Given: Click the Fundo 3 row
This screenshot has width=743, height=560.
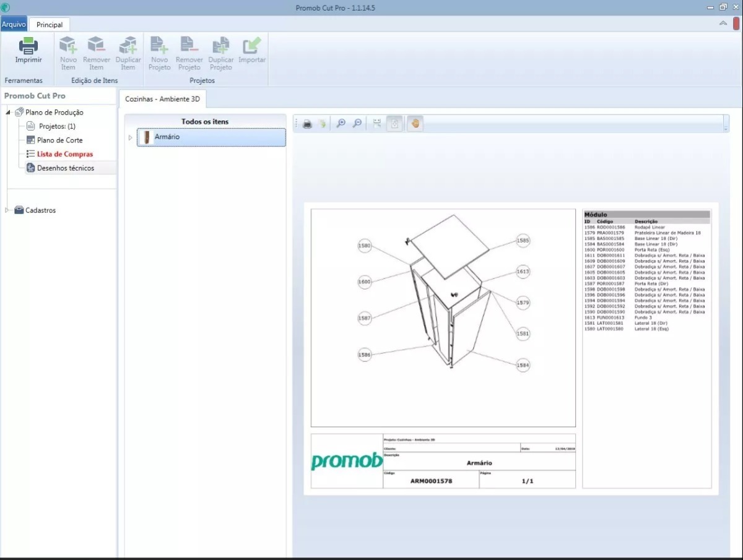Looking at the screenshot, I should 647,317.
